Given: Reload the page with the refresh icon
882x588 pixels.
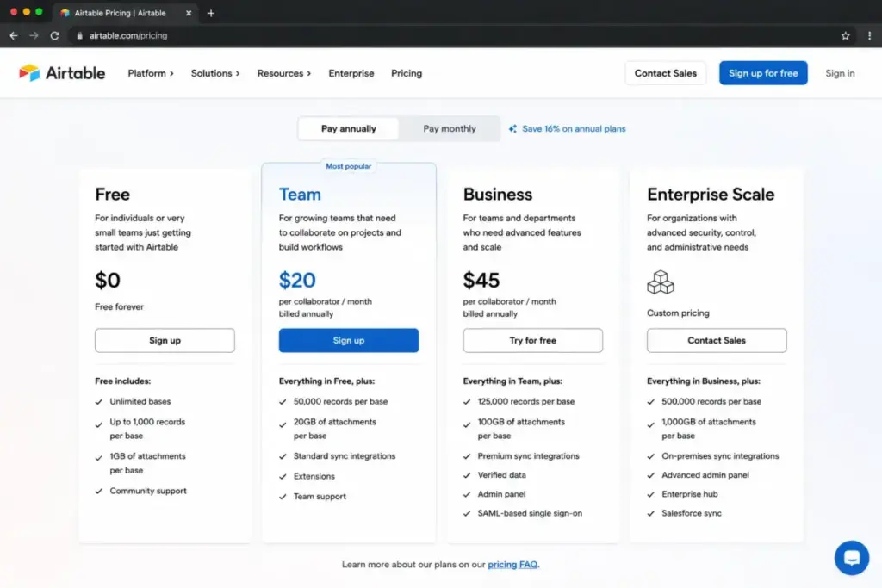Looking at the screenshot, I should [x=54, y=35].
